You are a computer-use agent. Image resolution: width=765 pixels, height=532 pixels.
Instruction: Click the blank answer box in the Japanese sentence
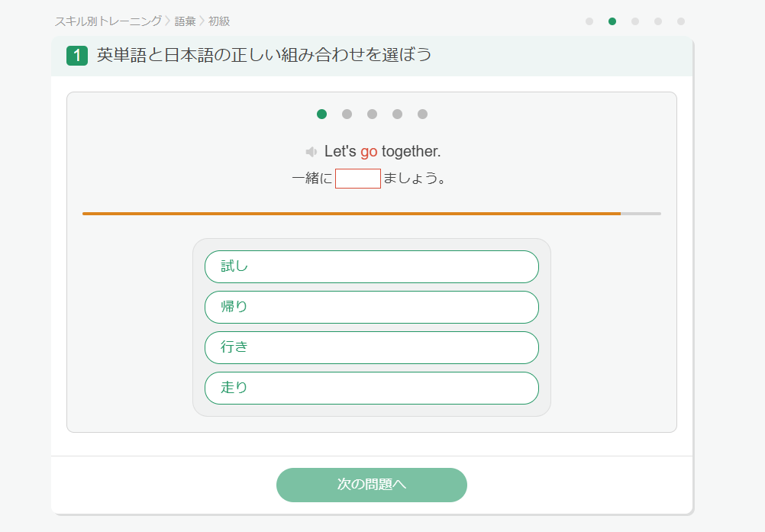coord(358,179)
